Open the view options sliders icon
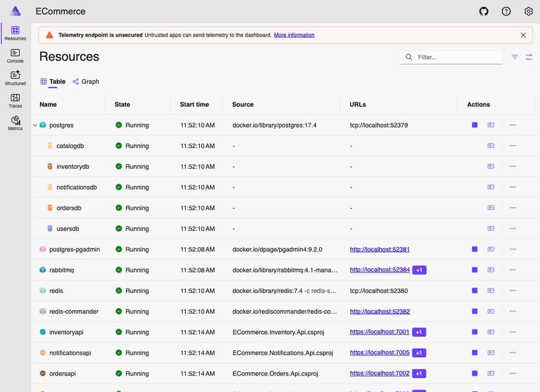 pyautogui.click(x=529, y=57)
